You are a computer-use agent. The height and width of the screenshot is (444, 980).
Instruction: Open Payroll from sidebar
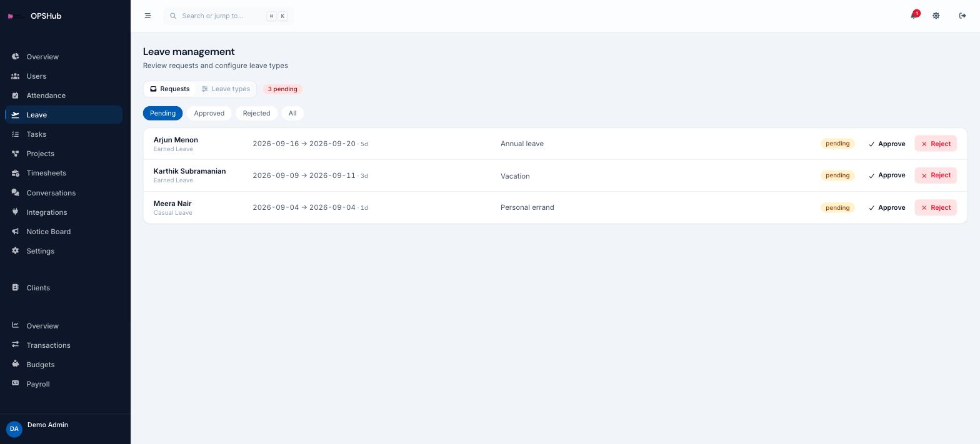pos(64,384)
